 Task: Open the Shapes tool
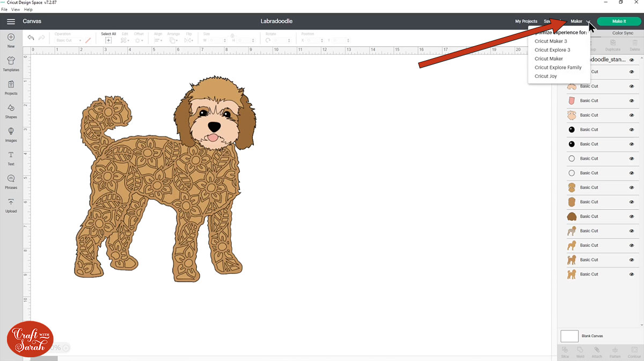11,109
